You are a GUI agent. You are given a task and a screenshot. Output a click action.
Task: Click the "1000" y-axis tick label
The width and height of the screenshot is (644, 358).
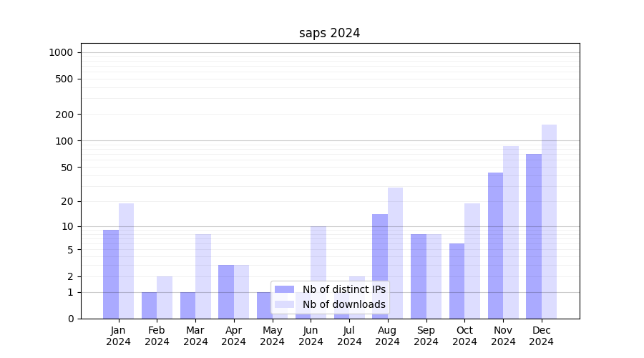pyautogui.click(x=61, y=52)
